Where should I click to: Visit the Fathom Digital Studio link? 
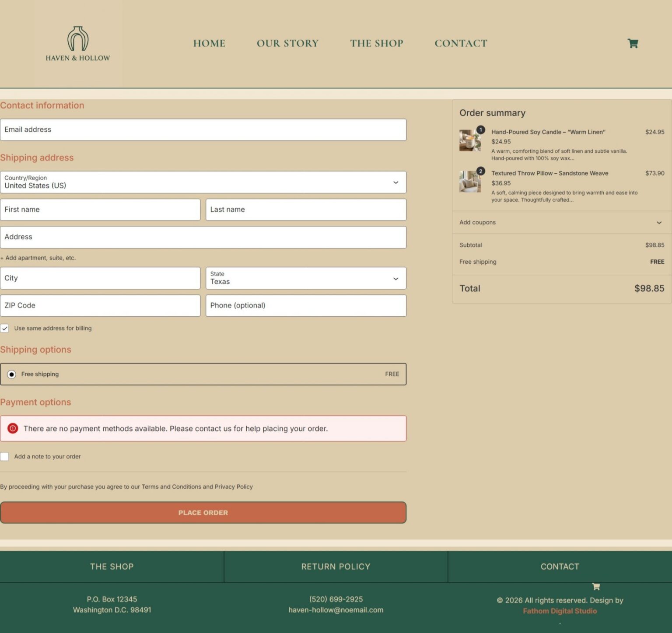[x=560, y=611]
